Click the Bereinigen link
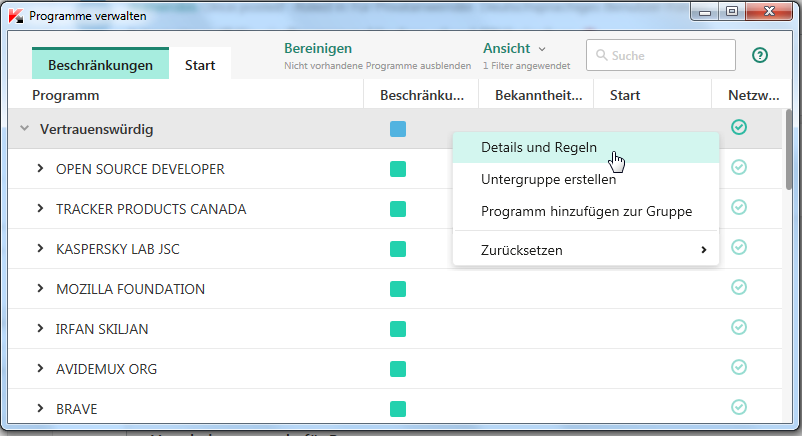802x436 pixels. point(318,49)
